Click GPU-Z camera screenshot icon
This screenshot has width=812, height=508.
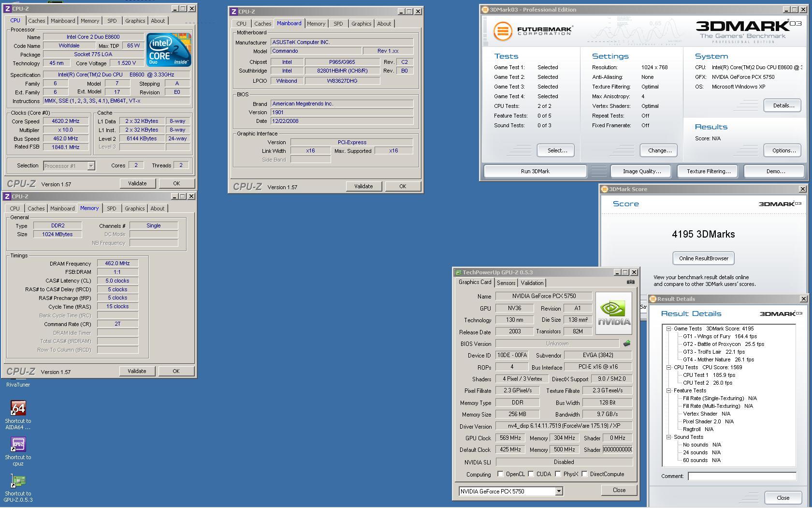coord(630,282)
